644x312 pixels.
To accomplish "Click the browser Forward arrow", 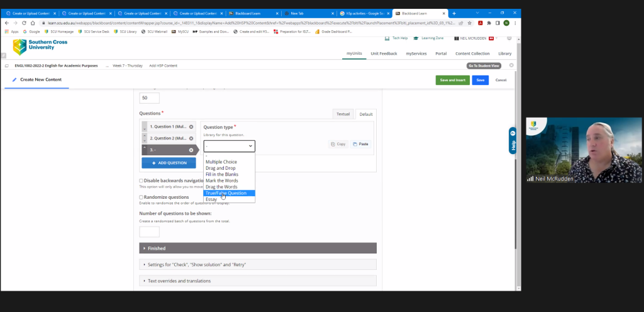I will tap(15, 23).
